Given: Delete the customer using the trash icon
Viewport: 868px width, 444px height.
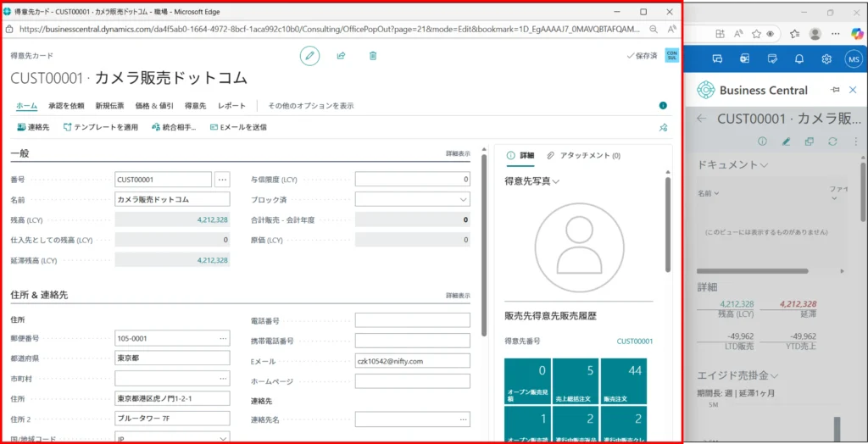Looking at the screenshot, I should [x=372, y=56].
